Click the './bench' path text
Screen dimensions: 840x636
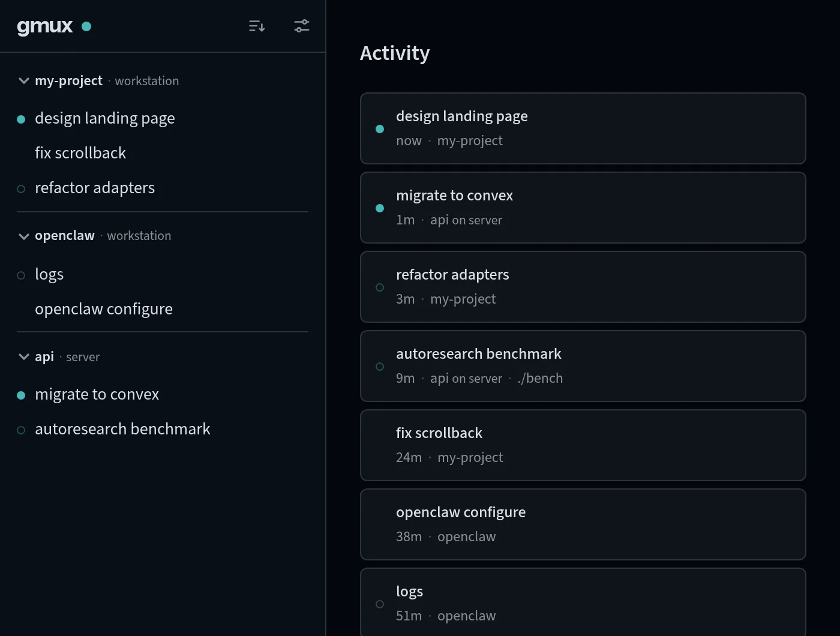[540, 378]
